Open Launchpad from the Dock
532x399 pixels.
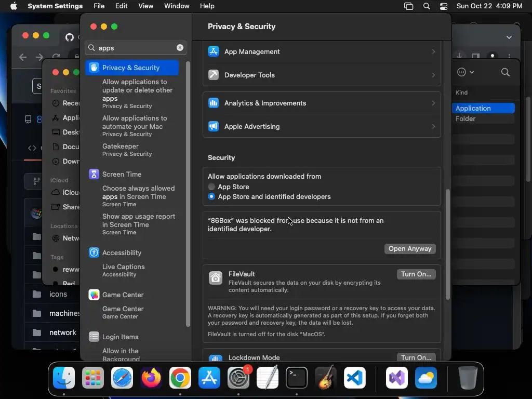(92, 378)
